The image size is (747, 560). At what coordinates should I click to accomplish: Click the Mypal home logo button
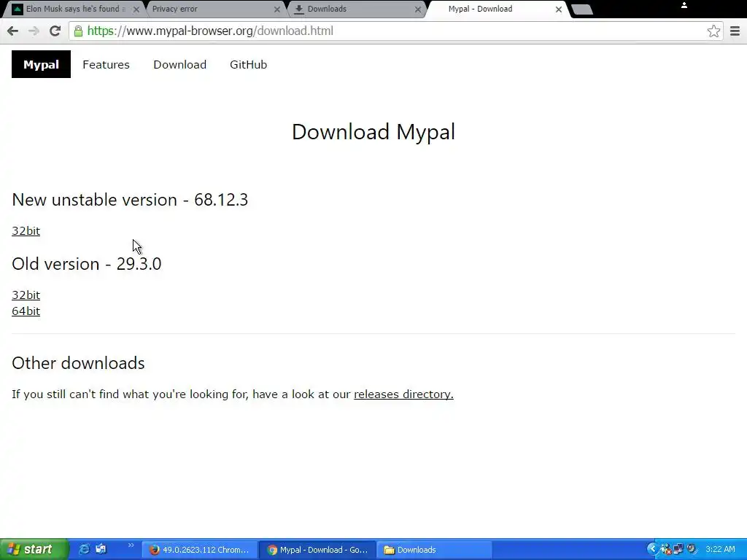(41, 64)
